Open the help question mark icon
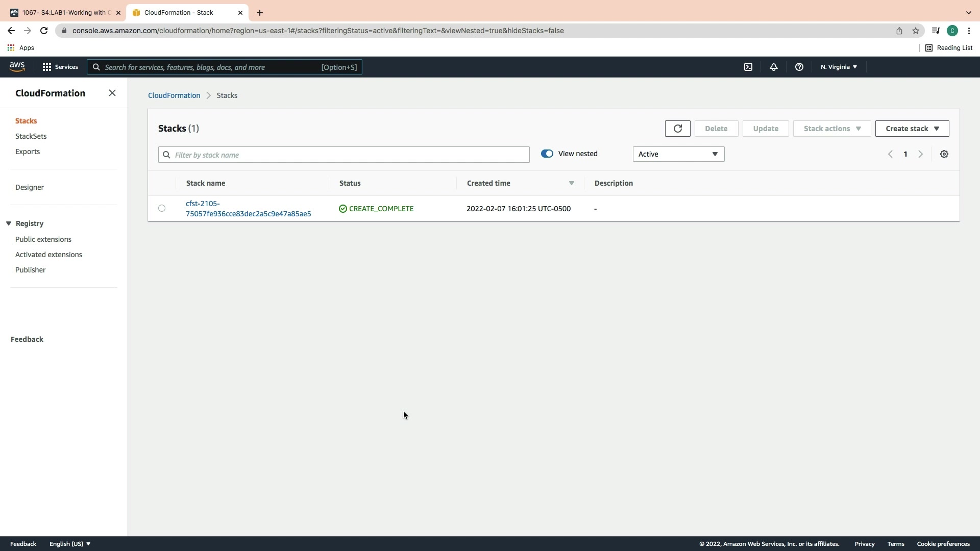 pyautogui.click(x=799, y=67)
